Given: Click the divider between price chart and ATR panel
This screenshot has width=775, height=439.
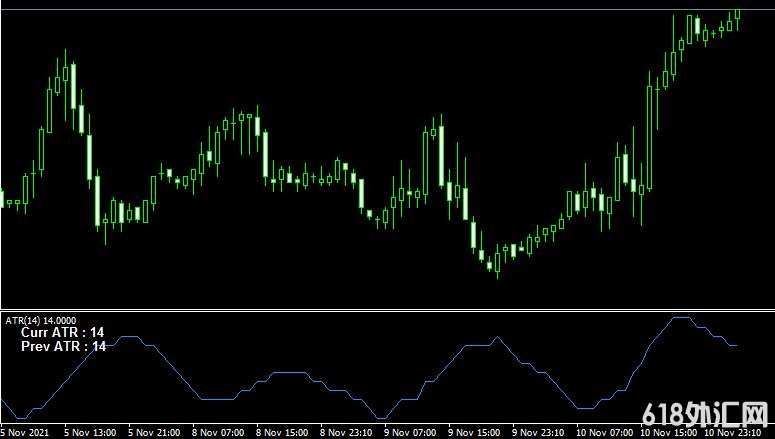Looking at the screenshot, I should (387, 311).
